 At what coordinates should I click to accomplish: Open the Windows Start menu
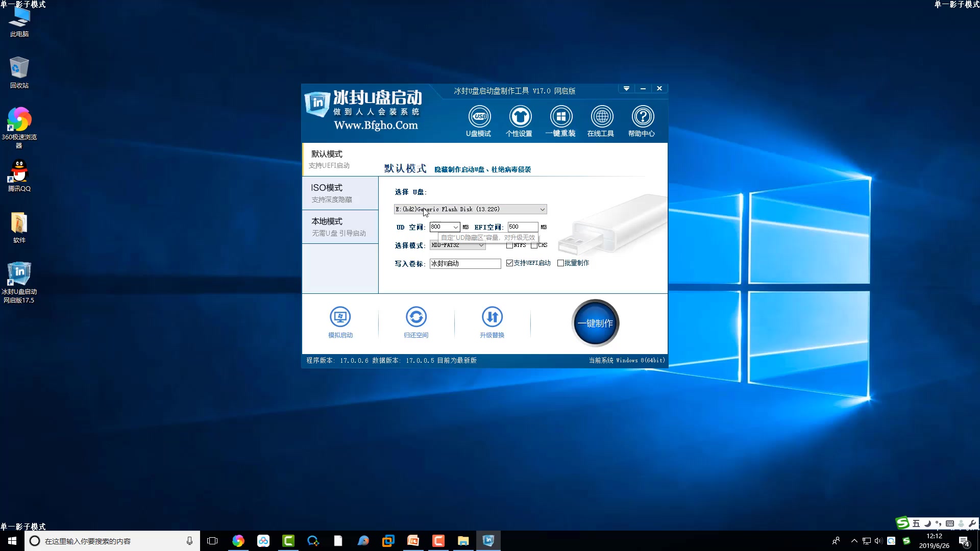pos(12,541)
